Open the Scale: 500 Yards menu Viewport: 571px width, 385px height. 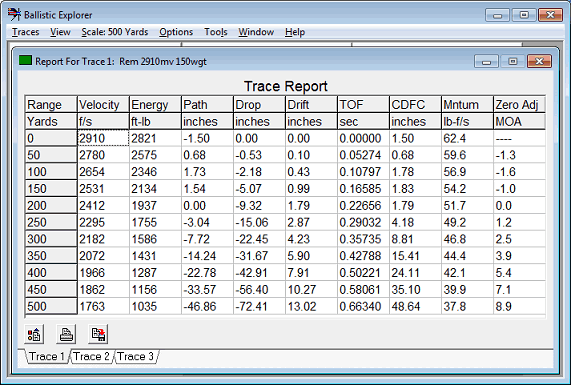(115, 32)
